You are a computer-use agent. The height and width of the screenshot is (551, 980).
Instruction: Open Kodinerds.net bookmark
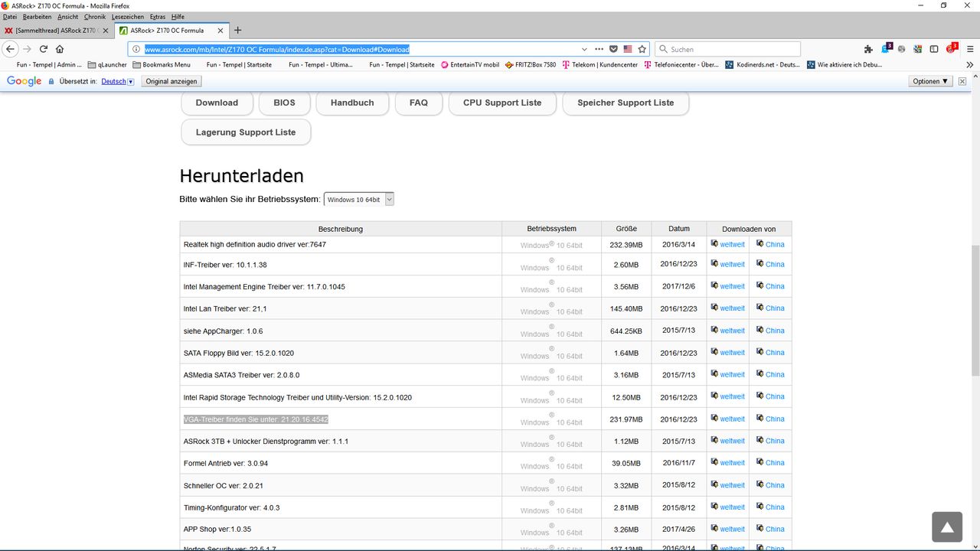pos(763,65)
